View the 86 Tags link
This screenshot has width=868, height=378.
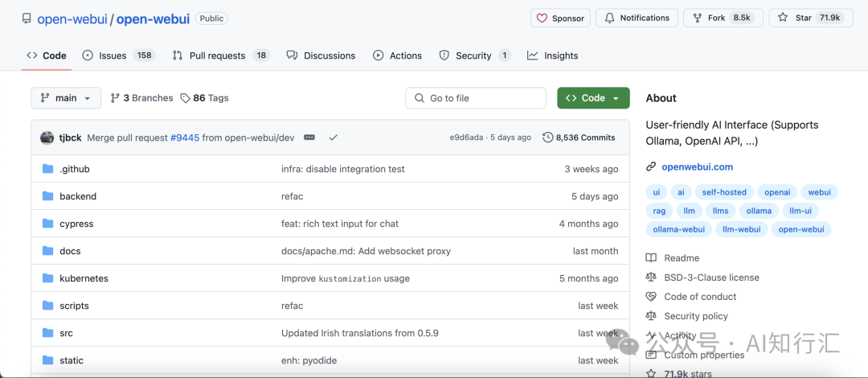[x=204, y=98]
